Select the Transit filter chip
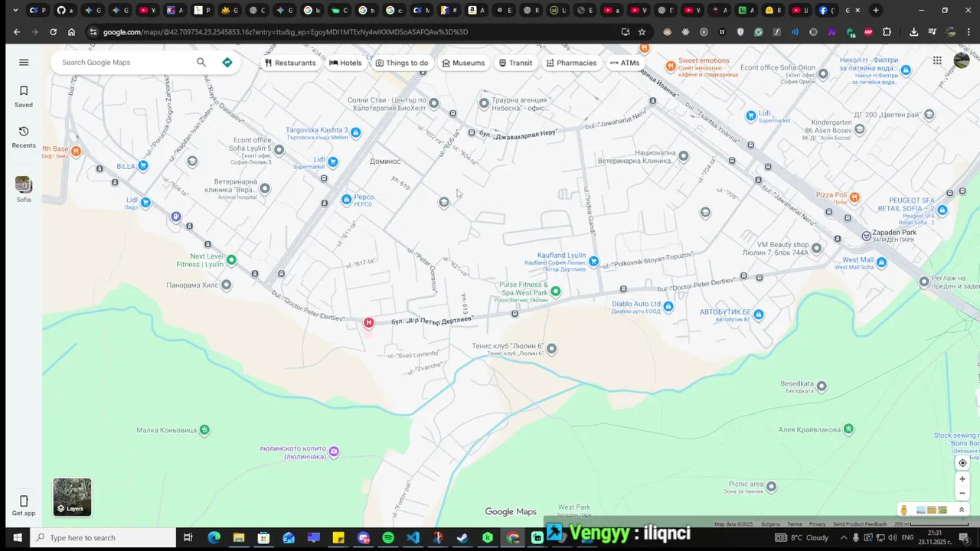 pyautogui.click(x=515, y=63)
